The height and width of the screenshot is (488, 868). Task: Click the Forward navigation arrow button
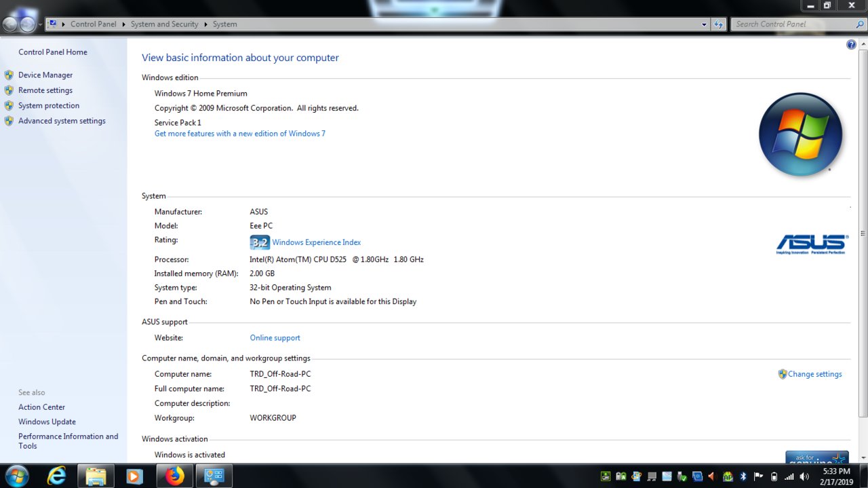click(x=27, y=24)
